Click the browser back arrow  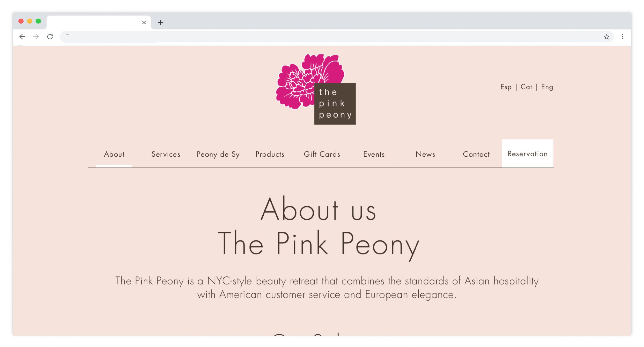click(x=22, y=37)
